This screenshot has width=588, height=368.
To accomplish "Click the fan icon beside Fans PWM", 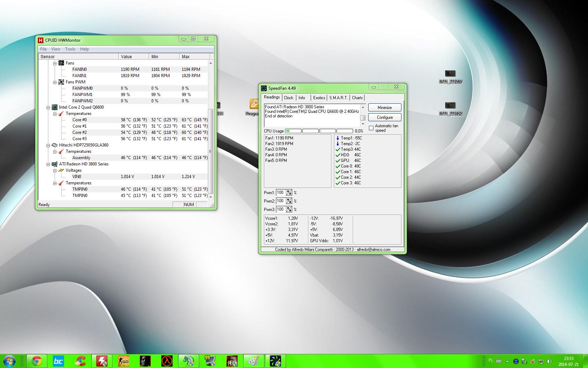I will tap(61, 82).
